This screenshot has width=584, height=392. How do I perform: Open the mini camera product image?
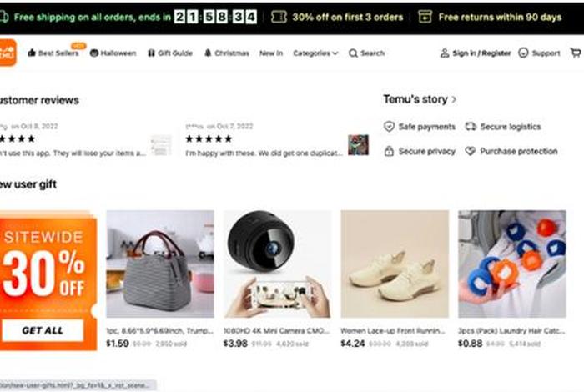point(277,264)
